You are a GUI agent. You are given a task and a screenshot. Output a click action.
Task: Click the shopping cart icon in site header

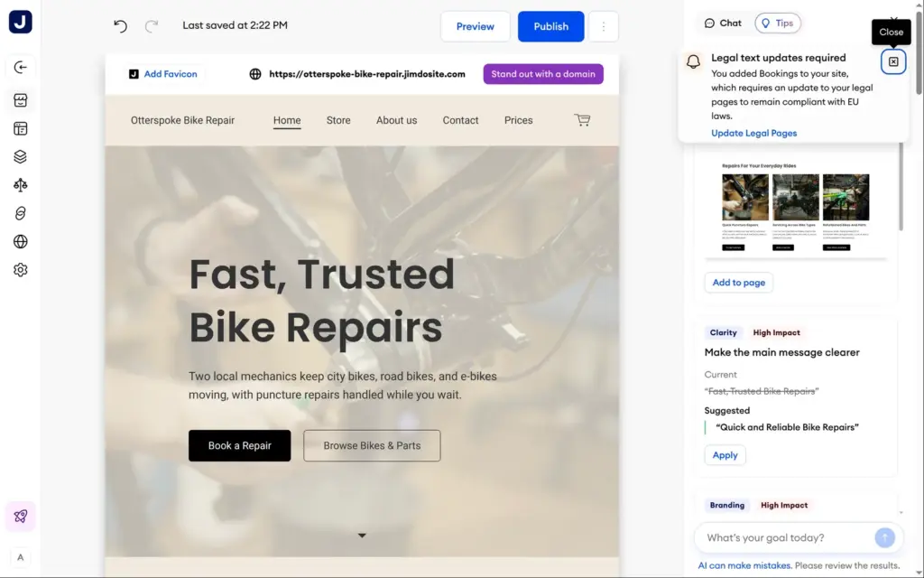[x=582, y=120]
